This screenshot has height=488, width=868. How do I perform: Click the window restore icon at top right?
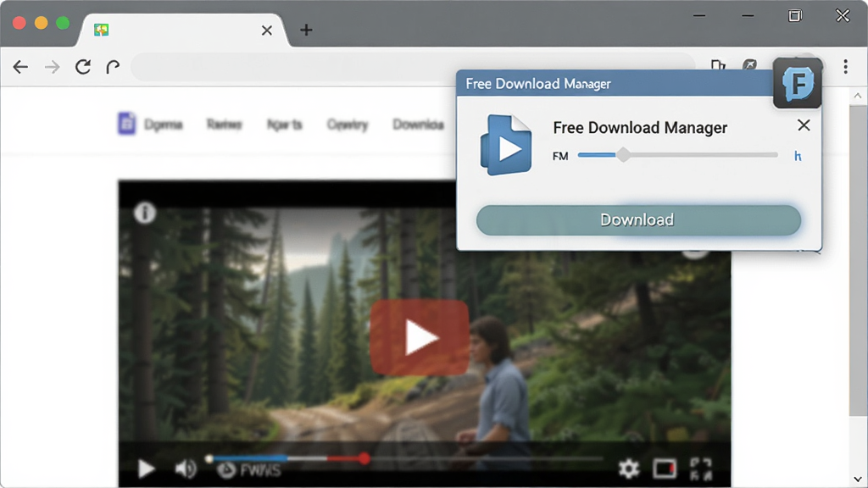point(795,15)
